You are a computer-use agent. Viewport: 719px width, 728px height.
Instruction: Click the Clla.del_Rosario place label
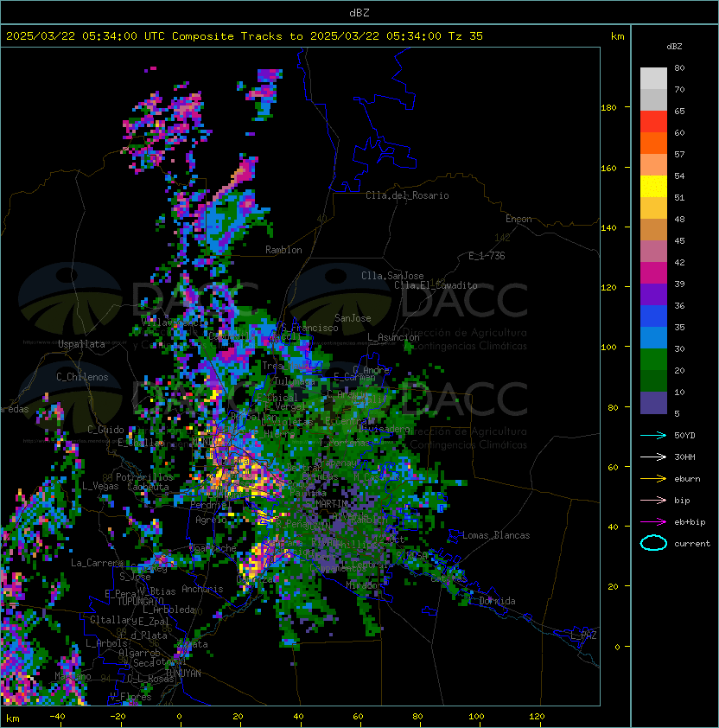407,195
